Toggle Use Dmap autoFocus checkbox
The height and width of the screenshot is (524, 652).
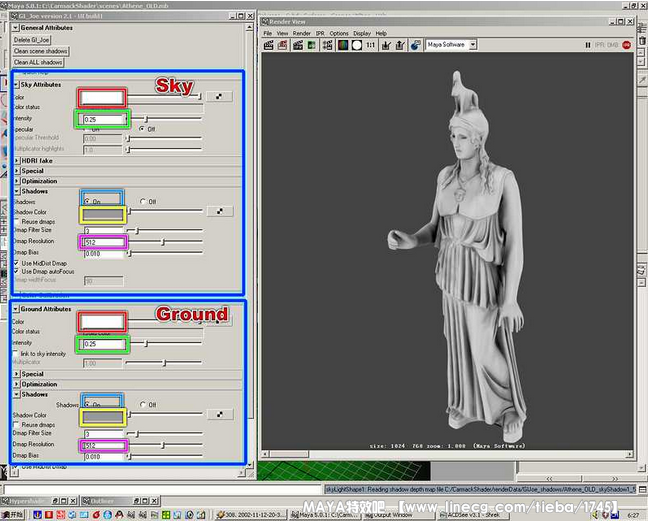click(x=16, y=272)
